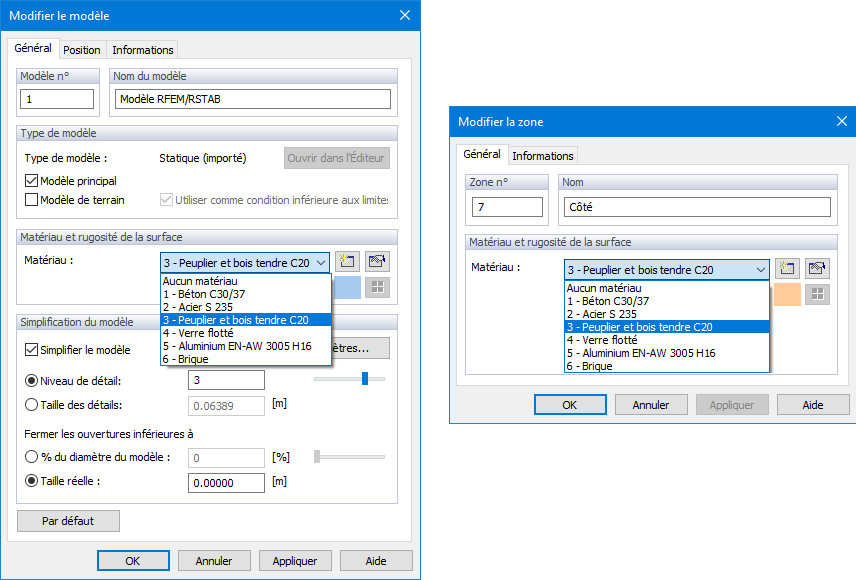Click the zone Nom field containing Côté

coord(697,207)
